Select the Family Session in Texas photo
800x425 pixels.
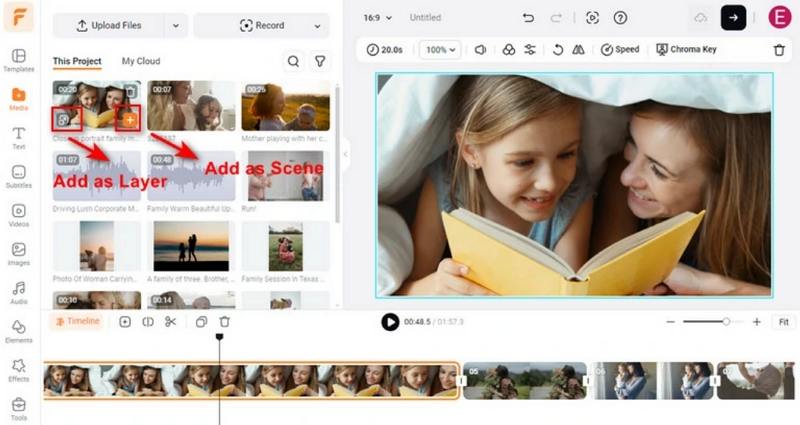(286, 246)
